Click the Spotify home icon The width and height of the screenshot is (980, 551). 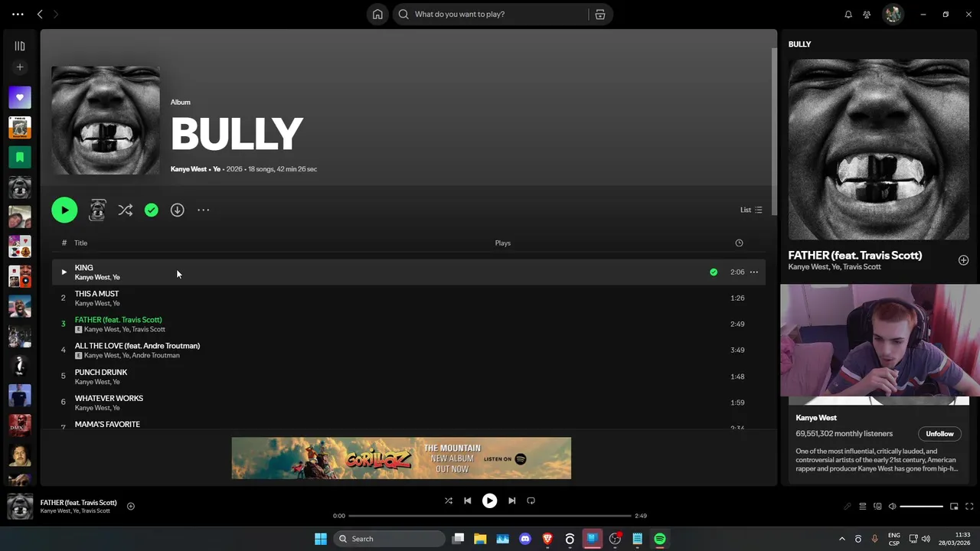(x=377, y=14)
